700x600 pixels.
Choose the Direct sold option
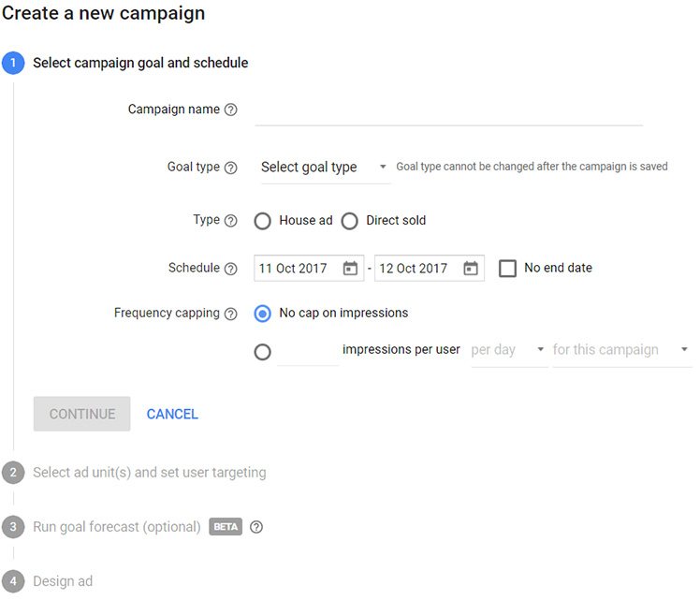[x=350, y=221]
